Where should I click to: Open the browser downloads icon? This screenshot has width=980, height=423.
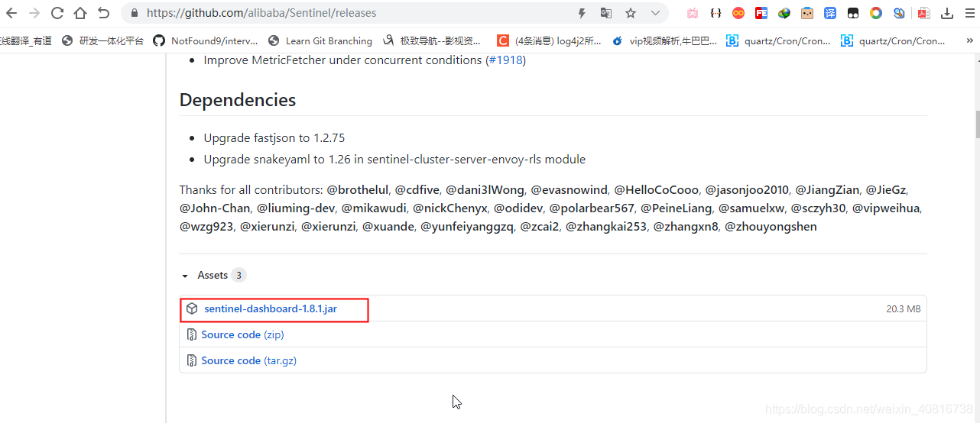[x=947, y=13]
